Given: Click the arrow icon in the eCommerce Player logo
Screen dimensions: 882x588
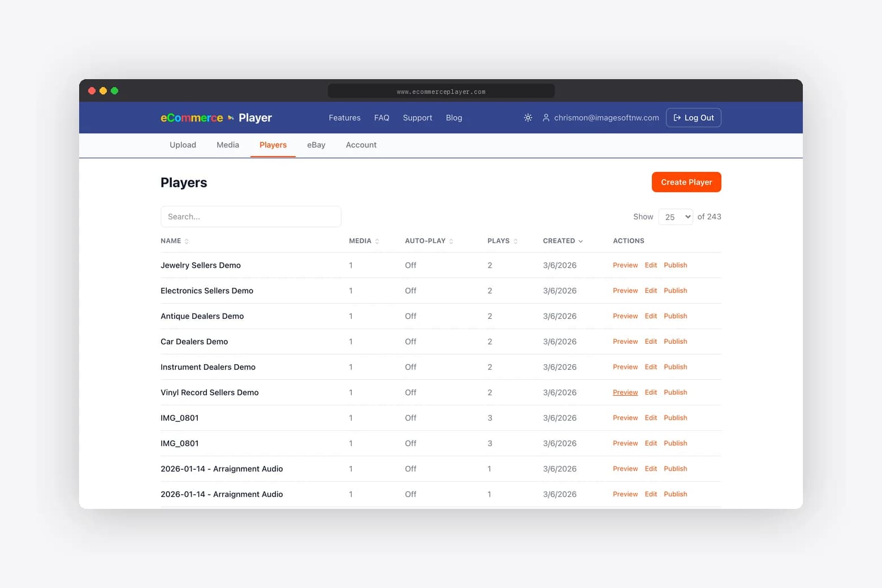Looking at the screenshot, I should (230, 118).
